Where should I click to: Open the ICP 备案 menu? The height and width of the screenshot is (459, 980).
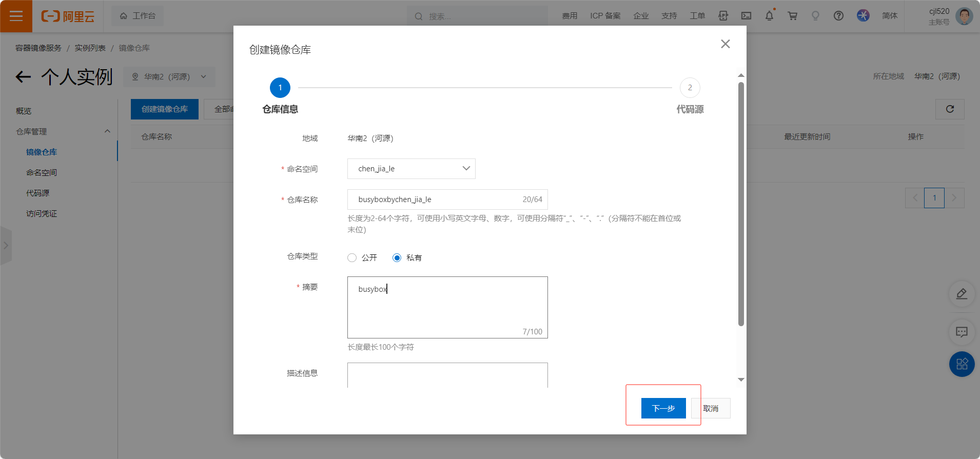pos(605,16)
